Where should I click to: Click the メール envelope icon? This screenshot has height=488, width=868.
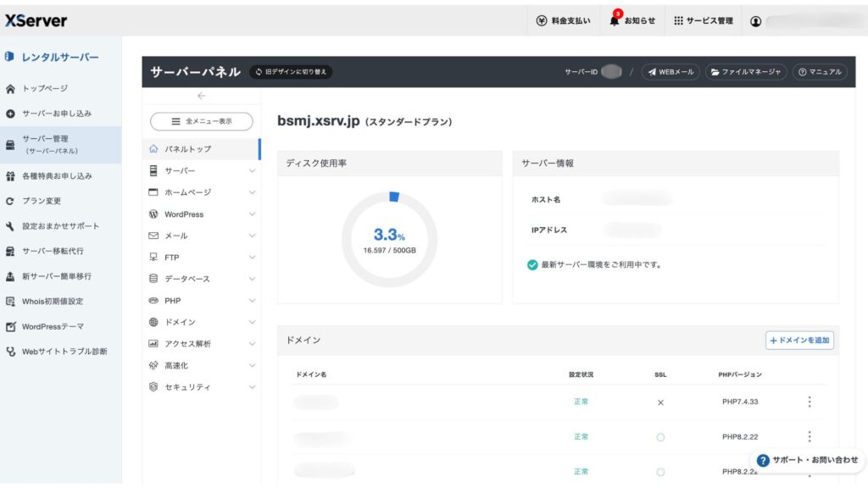[x=153, y=236]
